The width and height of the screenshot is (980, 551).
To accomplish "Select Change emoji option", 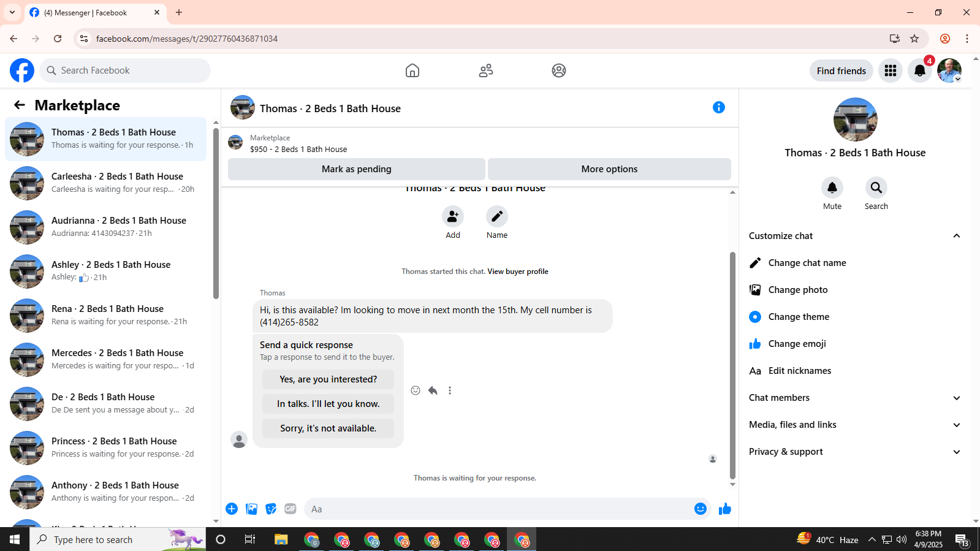I will click(x=855, y=344).
